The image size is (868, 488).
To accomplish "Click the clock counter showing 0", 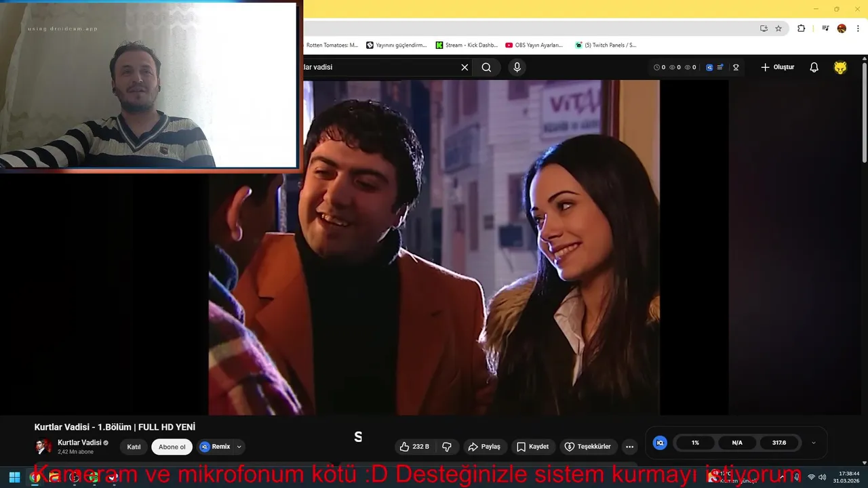I will [659, 67].
